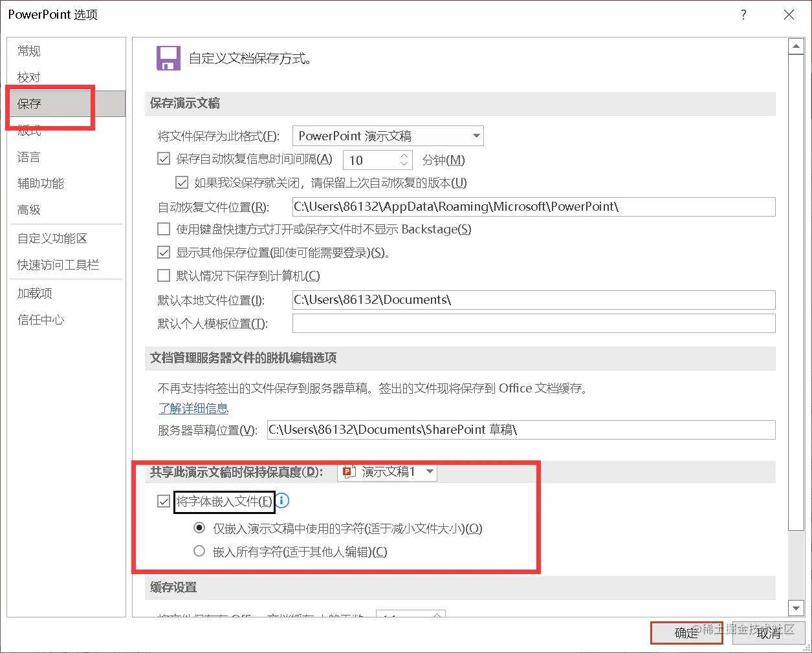Viewport: 812px width, 653px height.
Task: Close the PowerPoint 选项 dialog
Action: [789, 14]
